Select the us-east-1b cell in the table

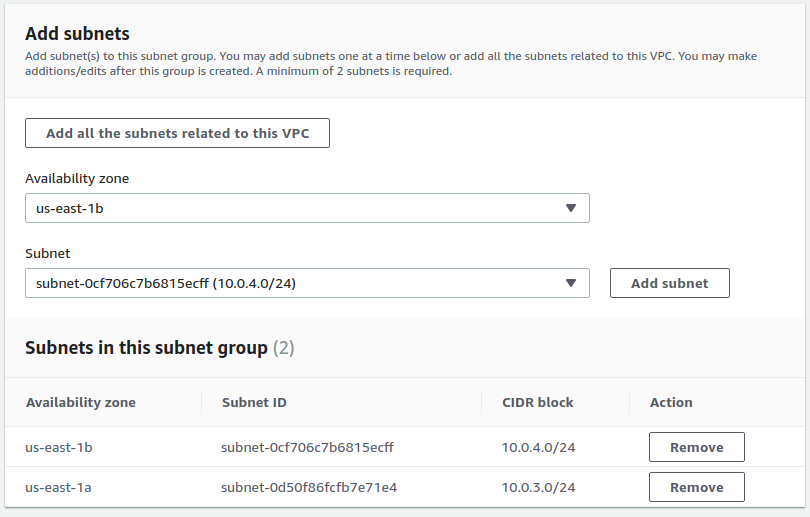[x=59, y=447]
